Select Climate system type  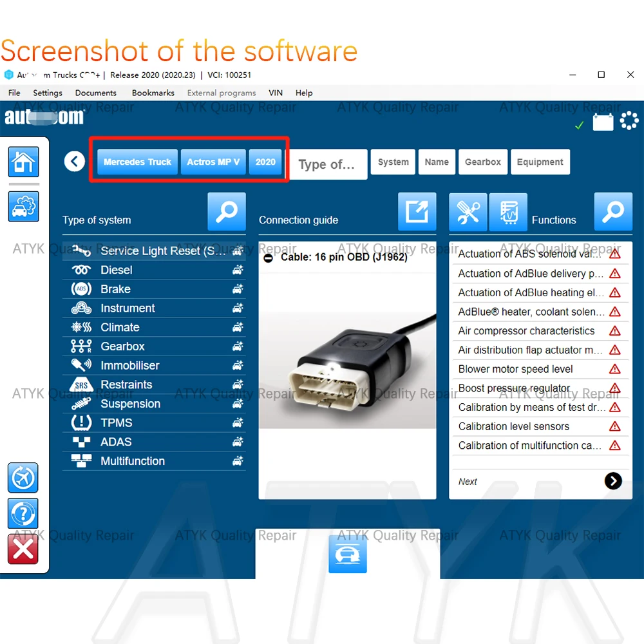click(x=154, y=327)
